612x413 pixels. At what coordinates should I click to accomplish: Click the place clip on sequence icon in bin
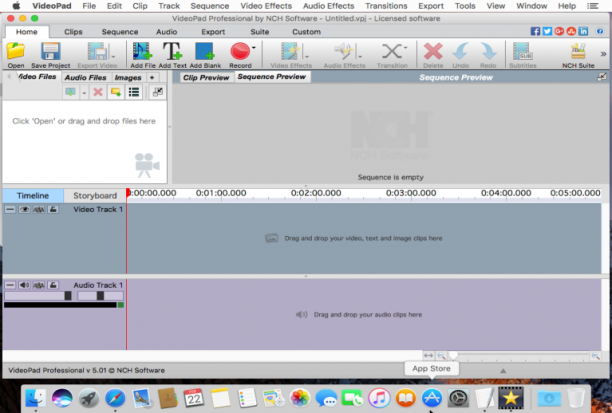(70, 92)
